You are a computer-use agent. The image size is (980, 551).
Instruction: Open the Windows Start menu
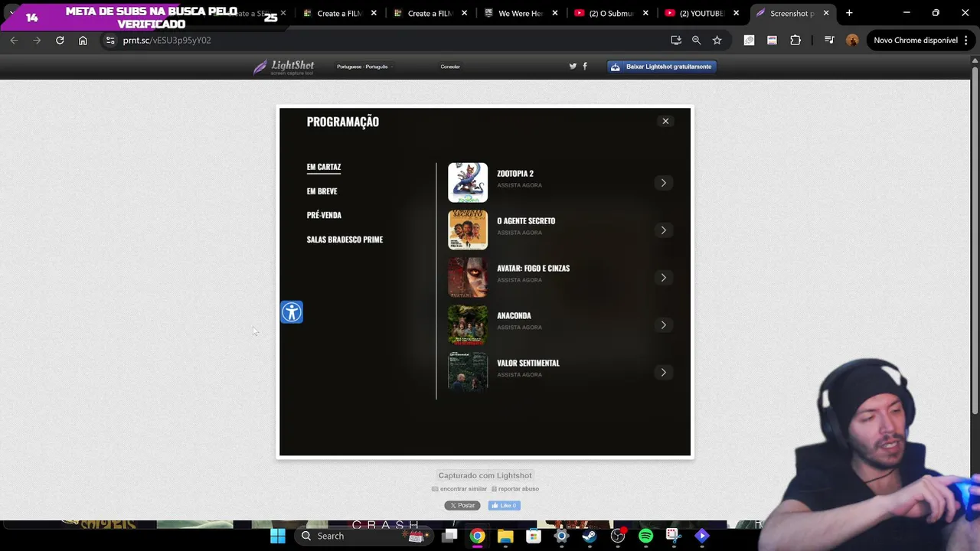[277, 536]
